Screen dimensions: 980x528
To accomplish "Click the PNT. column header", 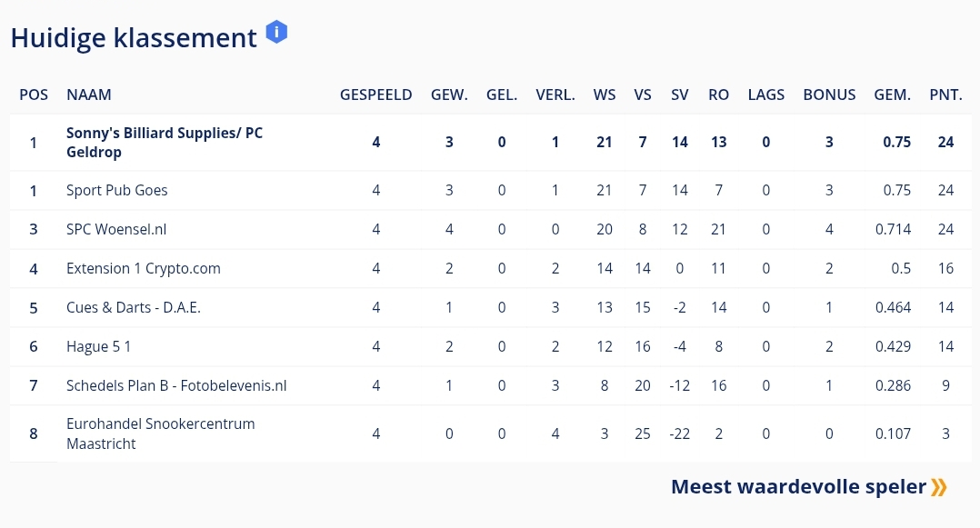I will pyautogui.click(x=945, y=95).
